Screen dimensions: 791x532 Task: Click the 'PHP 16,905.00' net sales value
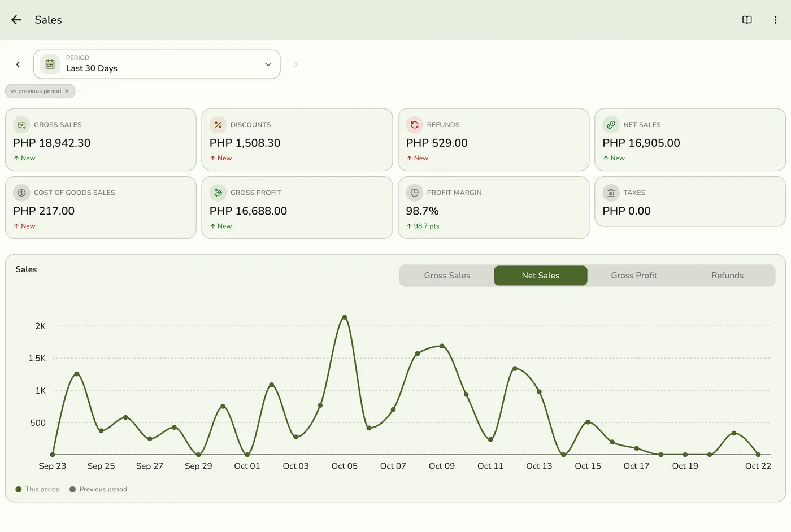tap(641, 143)
